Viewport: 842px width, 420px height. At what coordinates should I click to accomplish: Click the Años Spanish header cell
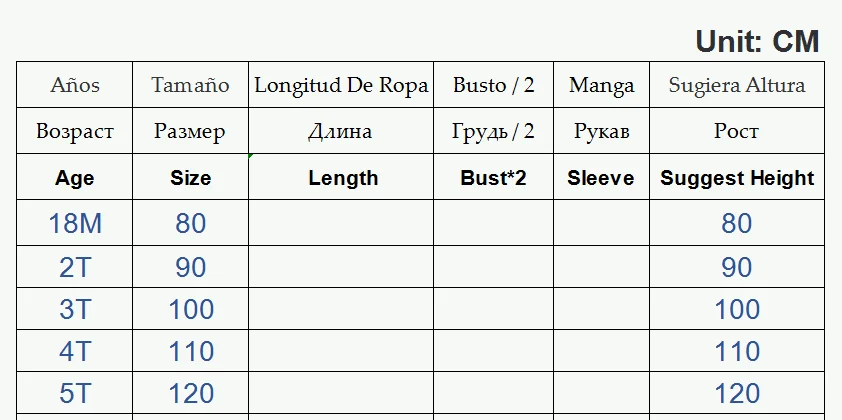75,85
